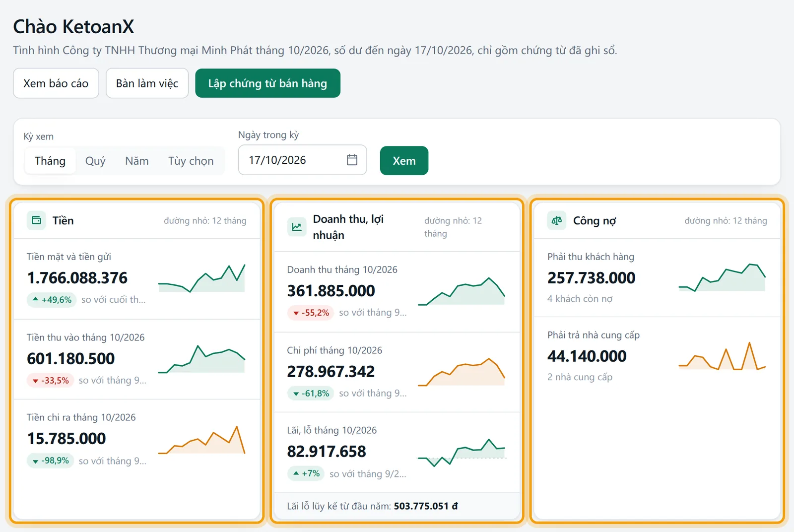Click the Công nợ card title
This screenshot has width=794, height=532.
tap(595, 221)
